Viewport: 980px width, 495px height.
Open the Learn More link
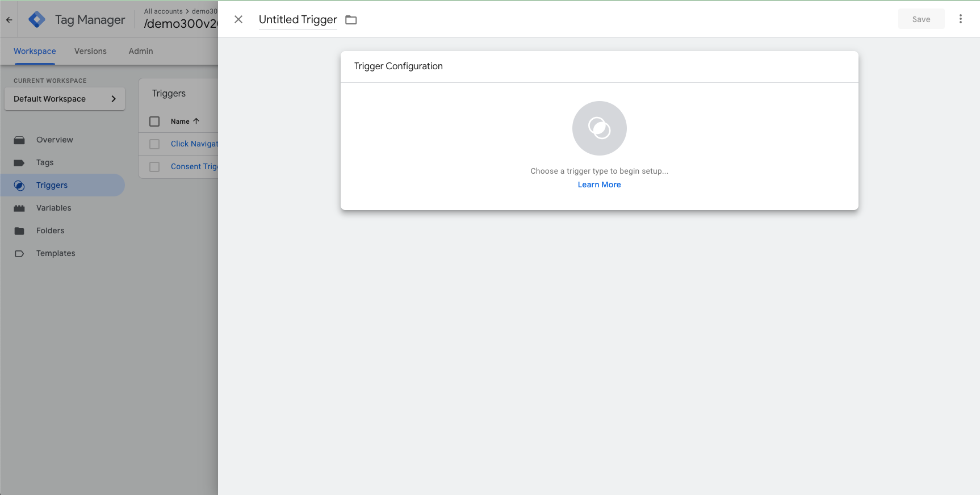[x=599, y=184]
